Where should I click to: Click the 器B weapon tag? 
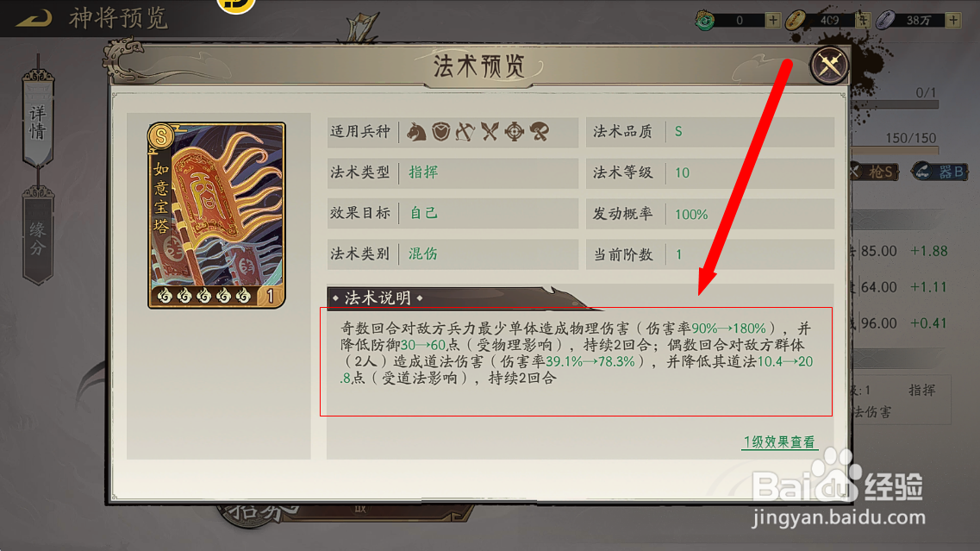(x=939, y=172)
